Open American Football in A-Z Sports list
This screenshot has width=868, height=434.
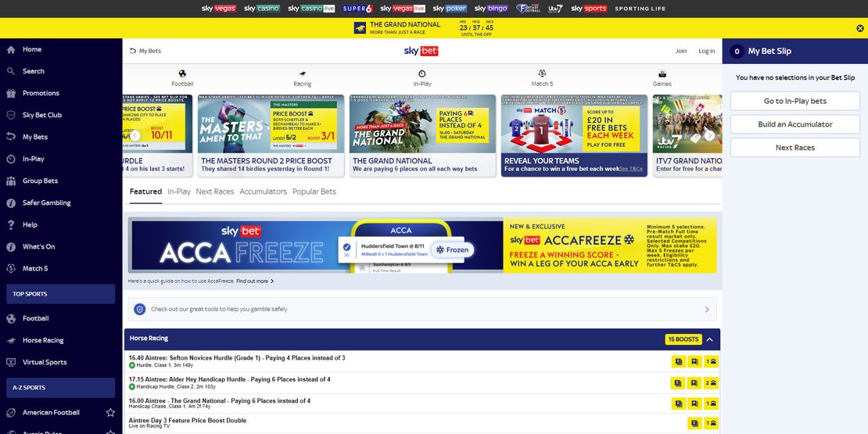click(x=51, y=412)
